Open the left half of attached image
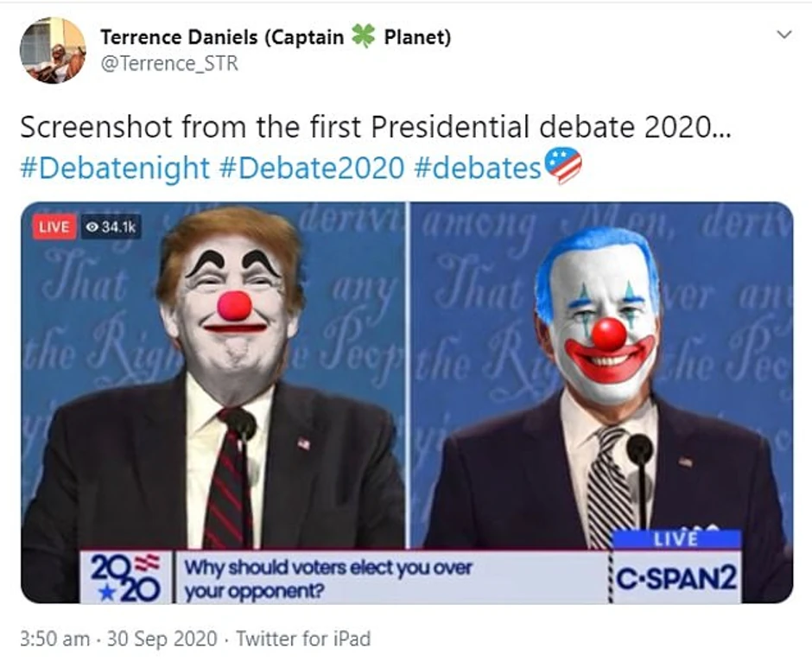 pos(214,402)
